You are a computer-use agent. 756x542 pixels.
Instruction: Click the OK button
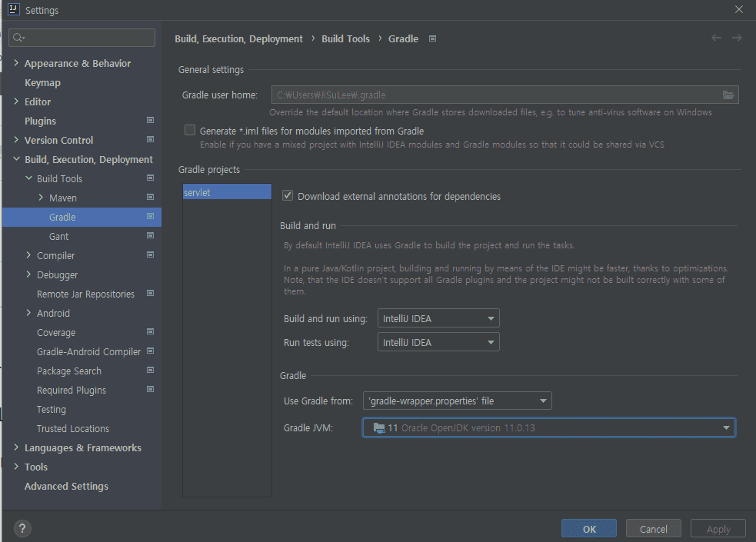pos(589,529)
